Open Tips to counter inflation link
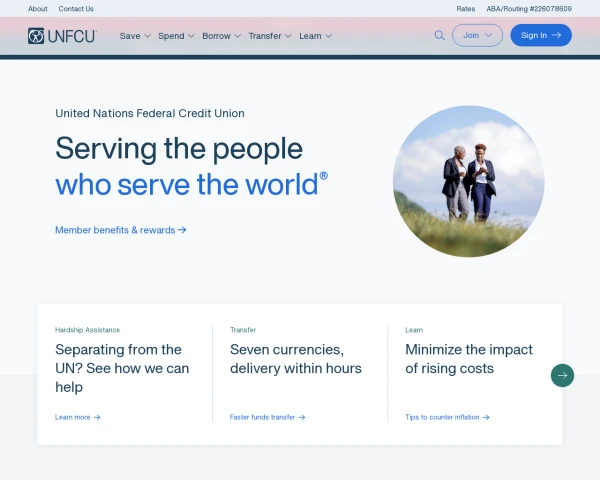The image size is (600, 480). pyautogui.click(x=447, y=417)
